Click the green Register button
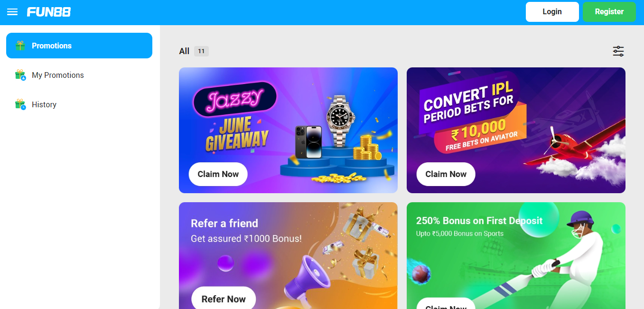The height and width of the screenshot is (309, 644). click(609, 12)
